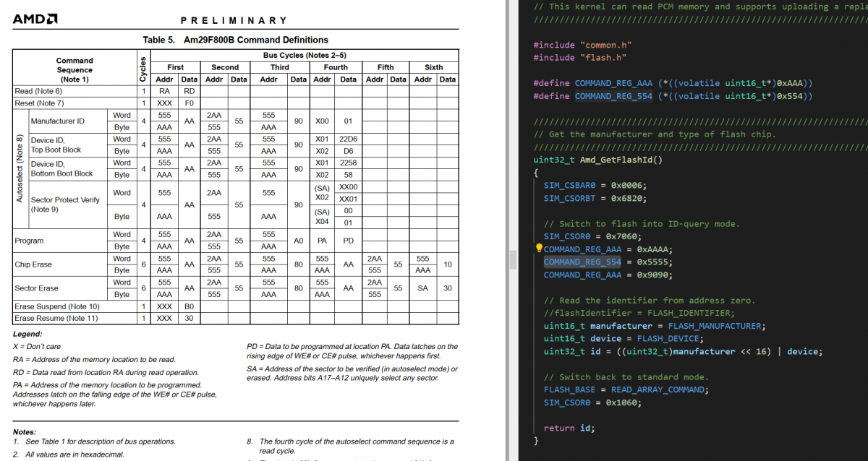The width and height of the screenshot is (868, 461).
Task: Click the 'Erase Suspend (Note 10)' row label
Action: [x=56, y=306]
